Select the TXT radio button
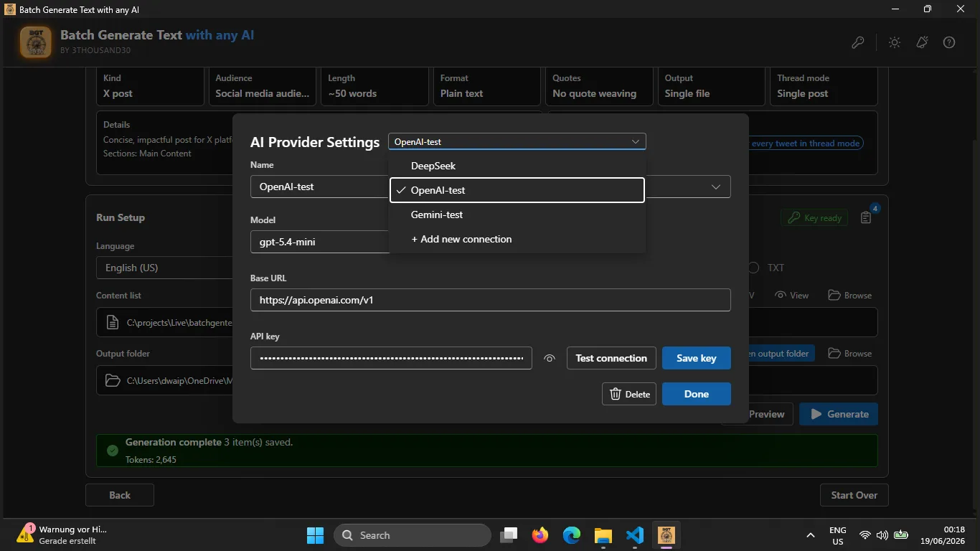The height and width of the screenshot is (551, 980). tap(753, 268)
